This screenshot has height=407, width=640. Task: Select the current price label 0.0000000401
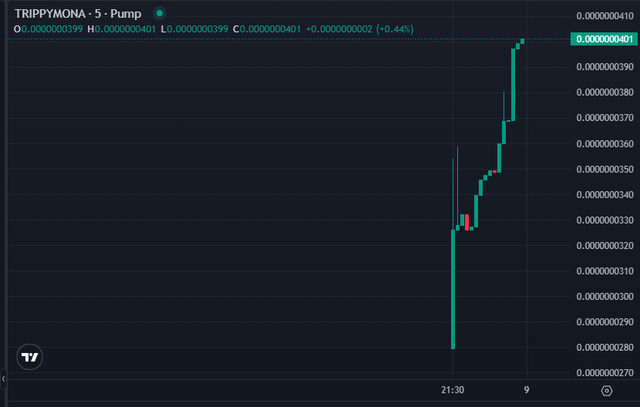coord(603,39)
